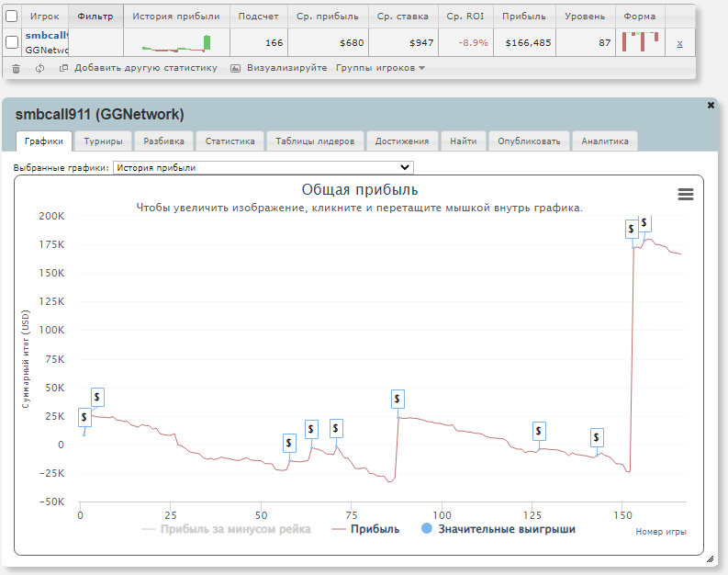The height and width of the screenshot is (575, 728).
Task: Toggle Значительные выигрыши legend
Action: (x=498, y=529)
